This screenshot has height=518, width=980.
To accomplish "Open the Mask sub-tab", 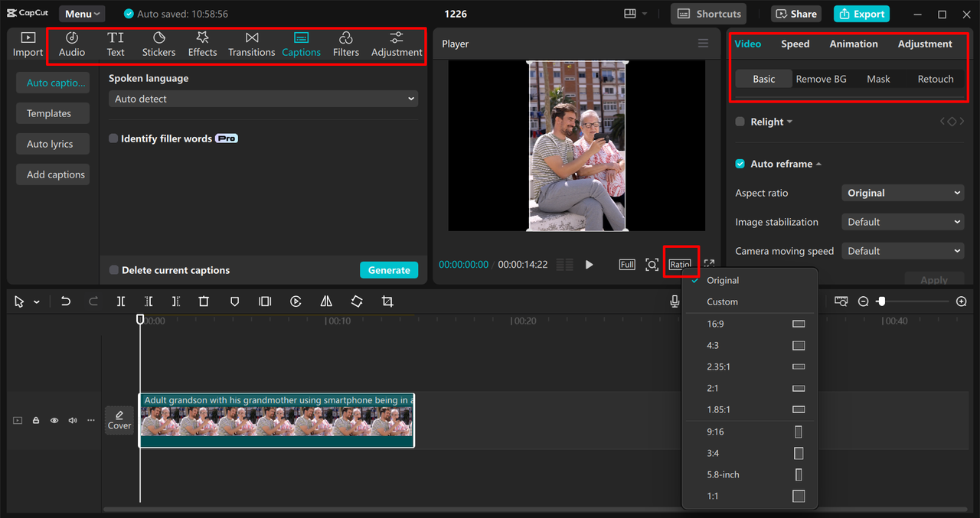I will coord(878,79).
